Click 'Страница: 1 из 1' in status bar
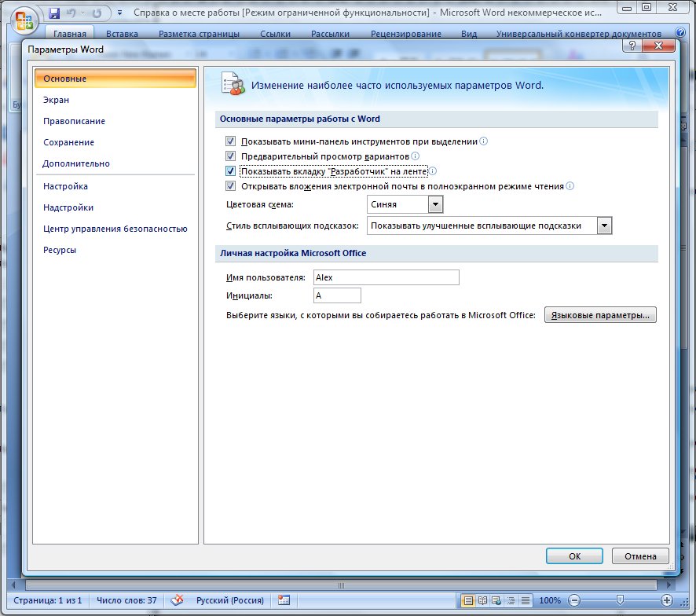This screenshot has width=696, height=616. pyautogui.click(x=47, y=600)
